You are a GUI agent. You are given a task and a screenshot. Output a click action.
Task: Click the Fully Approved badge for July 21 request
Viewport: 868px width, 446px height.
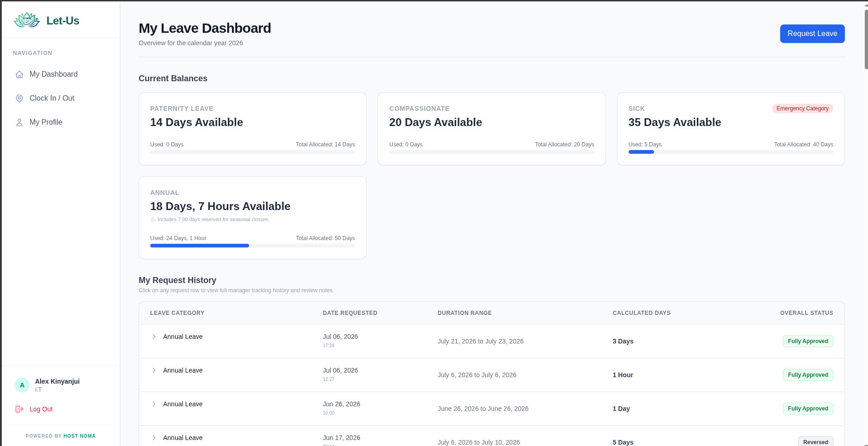[x=808, y=341]
